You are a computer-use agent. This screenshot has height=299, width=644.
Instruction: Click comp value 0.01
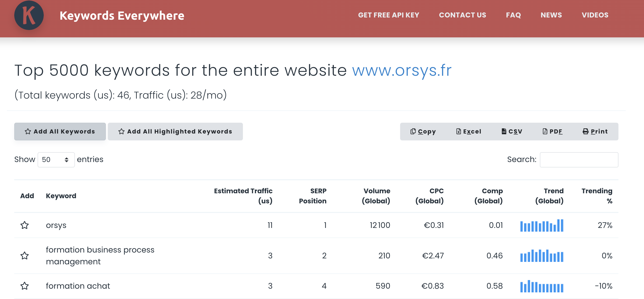(496, 225)
